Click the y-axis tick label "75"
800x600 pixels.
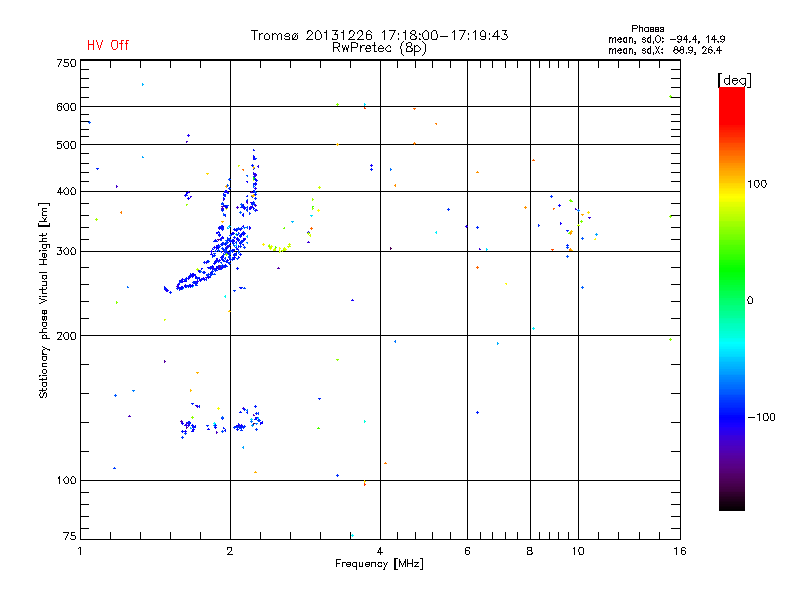70,536
